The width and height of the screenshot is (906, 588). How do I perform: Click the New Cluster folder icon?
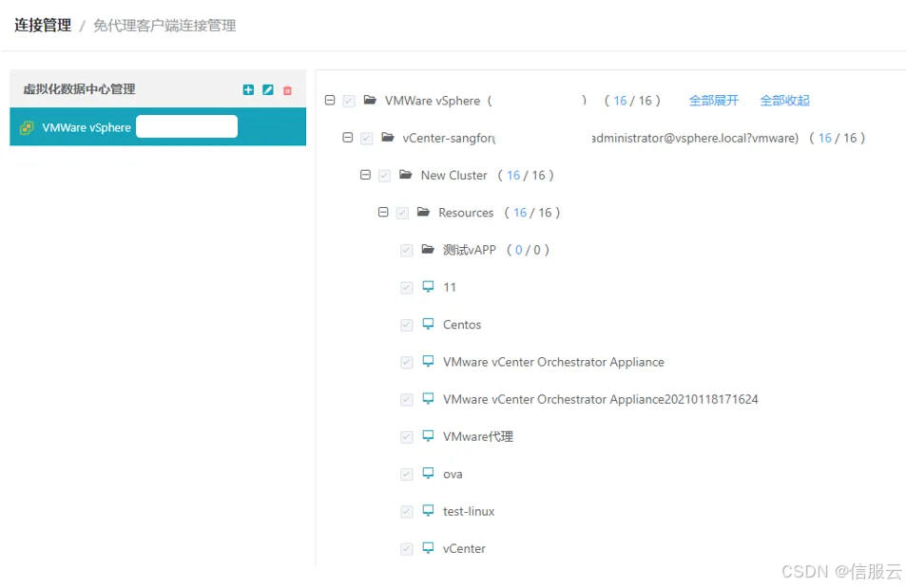(x=406, y=175)
